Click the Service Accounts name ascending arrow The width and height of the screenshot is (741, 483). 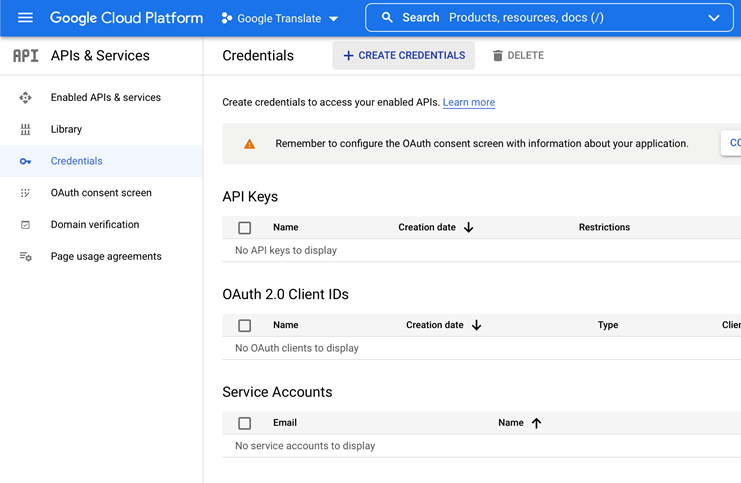pos(536,423)
